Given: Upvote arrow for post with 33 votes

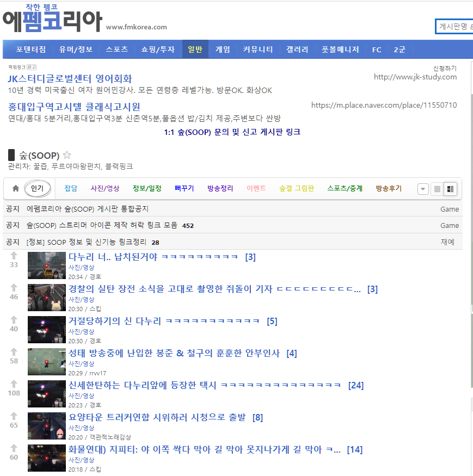Looking at the screenshot, I should coord(14,256).
